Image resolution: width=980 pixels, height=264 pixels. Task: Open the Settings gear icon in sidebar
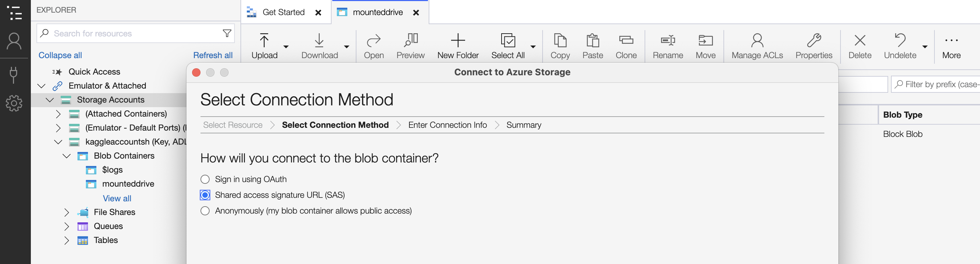coord(14,103)
